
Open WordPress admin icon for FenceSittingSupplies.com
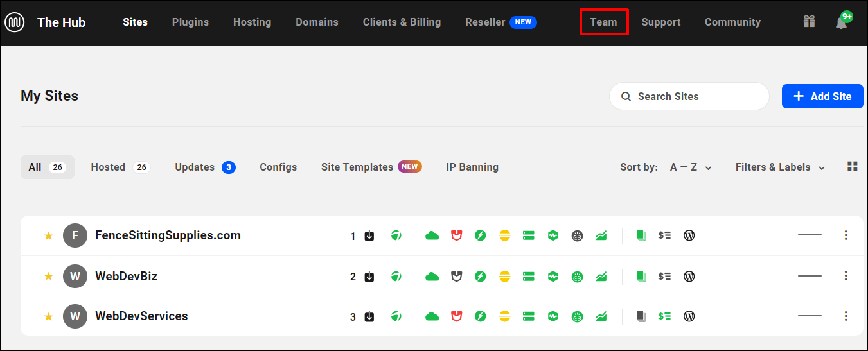[689, 235]
